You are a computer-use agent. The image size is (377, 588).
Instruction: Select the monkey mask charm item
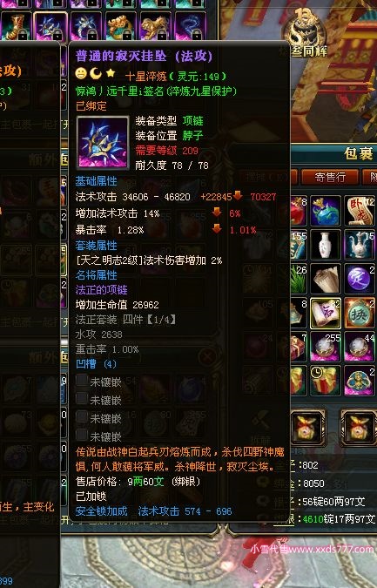(360, 382)
